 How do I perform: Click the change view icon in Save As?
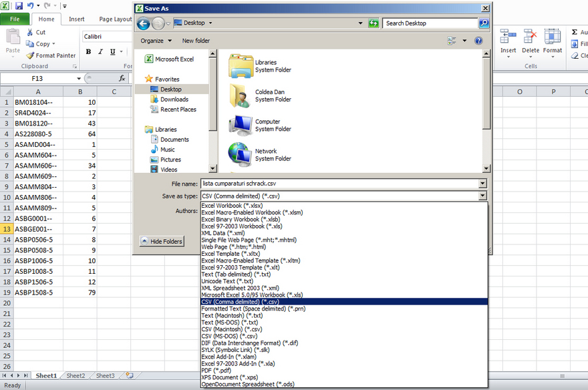(x=452, y=41)
